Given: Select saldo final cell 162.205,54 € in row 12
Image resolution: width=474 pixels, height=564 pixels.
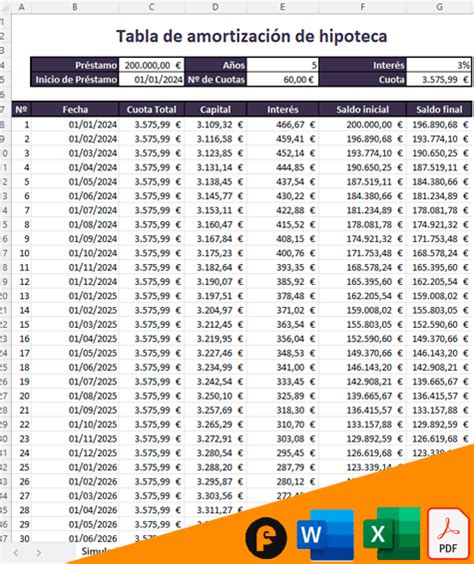Looking at the screenshot, I should (439, 282).
